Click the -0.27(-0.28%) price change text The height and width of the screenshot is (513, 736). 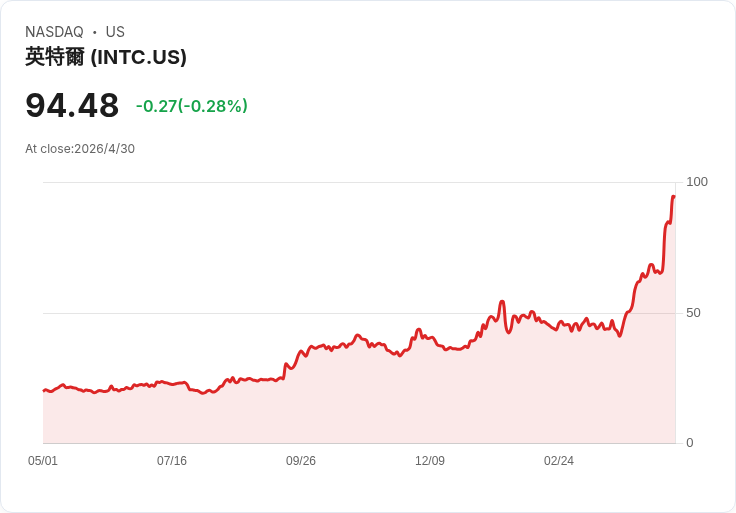[192, 106]
